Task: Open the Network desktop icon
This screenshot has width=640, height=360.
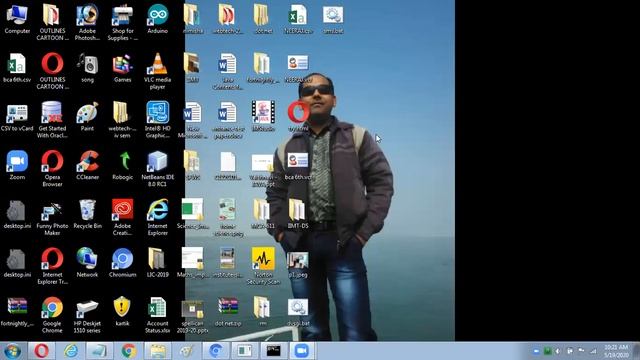Action: pyautogui.click(x=87, y=262)
